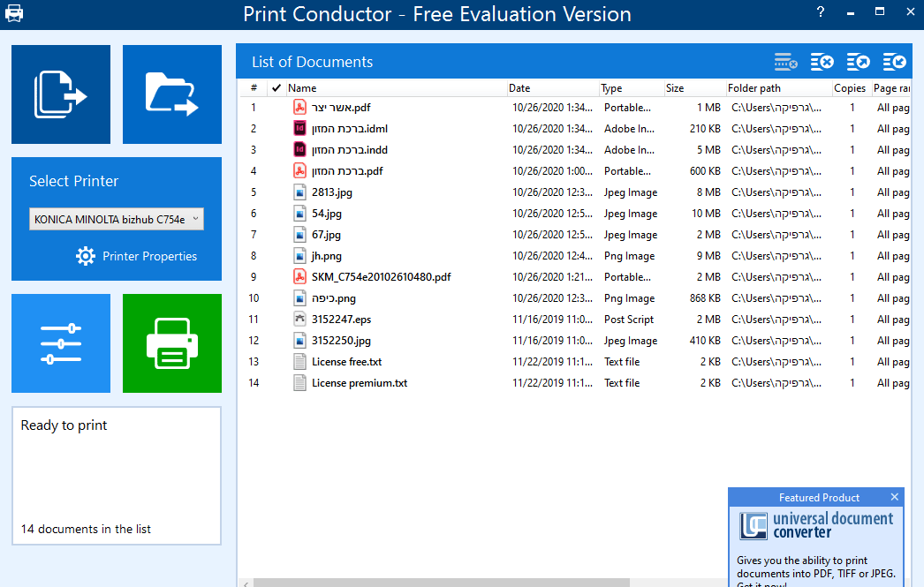Open Printer Properties
Viewport: 924px width, 587px height.
137,256
